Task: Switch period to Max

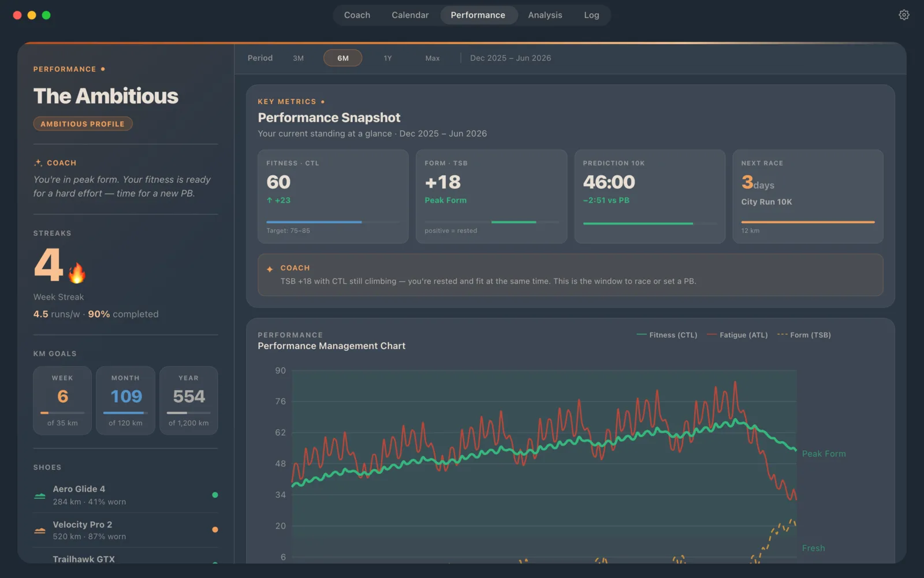Action: click(433, 58)
